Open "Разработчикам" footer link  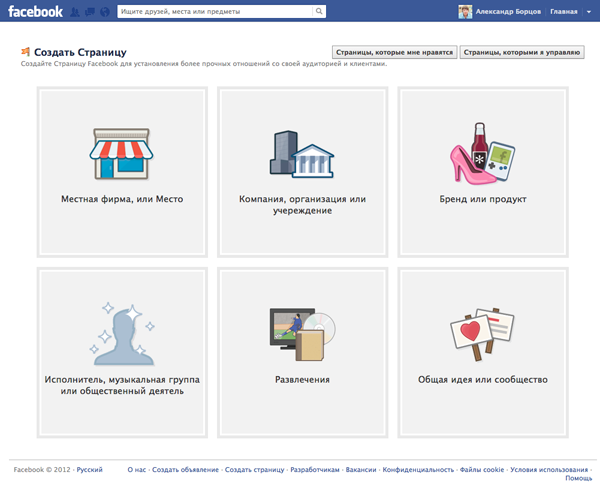pyautogui.click(x=315, y=469)
